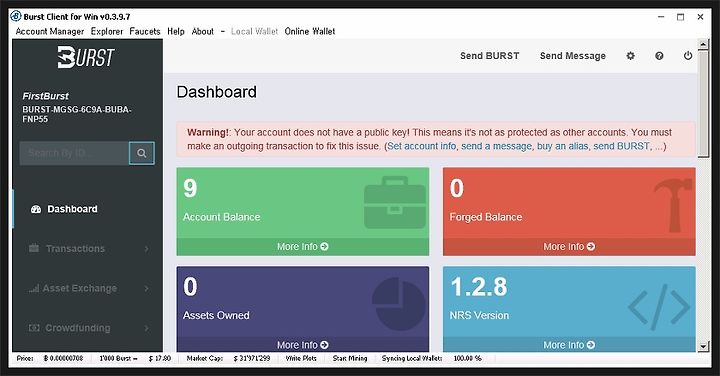Open More Info for Assets Owned
This screenshot has height=376, width=720.
click(303, 345)
